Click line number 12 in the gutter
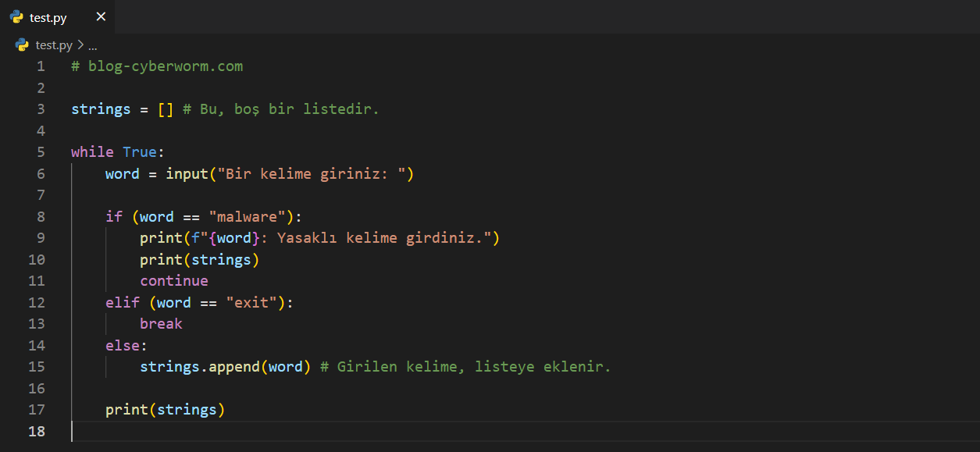 [37, 302]
